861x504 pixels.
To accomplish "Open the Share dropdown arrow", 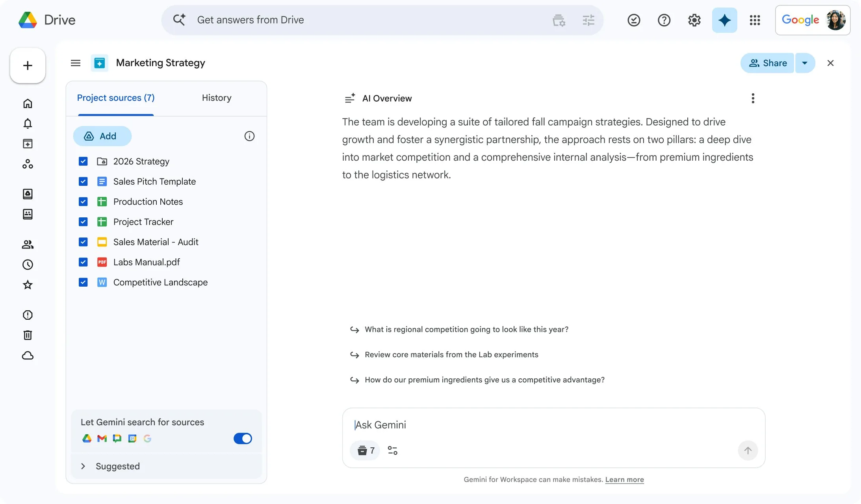I will pyautogui.click(x=805, y=63).
